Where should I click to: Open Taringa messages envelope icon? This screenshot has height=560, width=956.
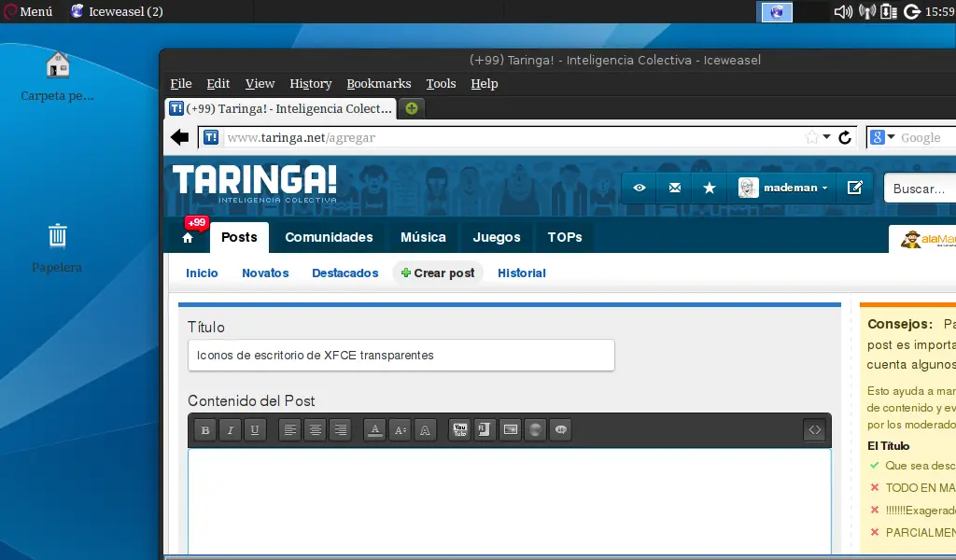[674, 188]
